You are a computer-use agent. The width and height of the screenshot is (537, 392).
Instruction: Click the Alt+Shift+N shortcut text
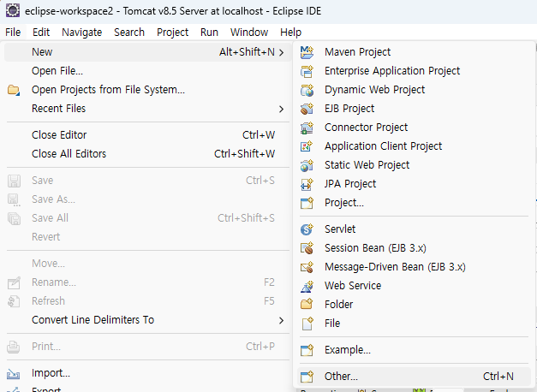pos(247,52)
